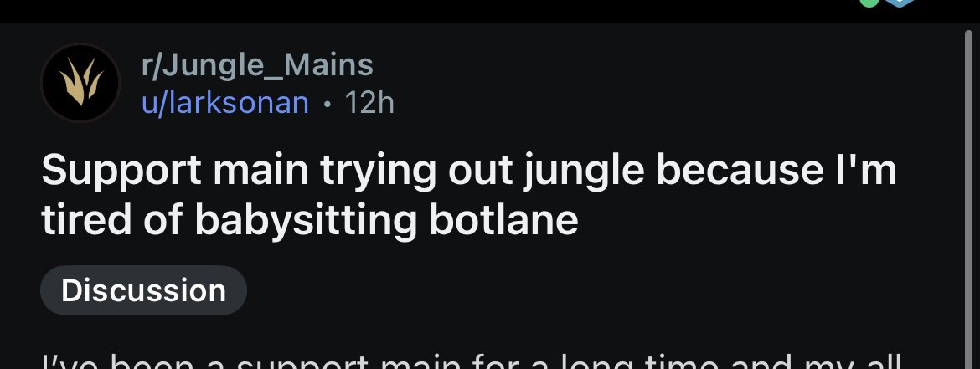
Task: Click 'I've been a support main' body line
Action: tap(251, 361)
